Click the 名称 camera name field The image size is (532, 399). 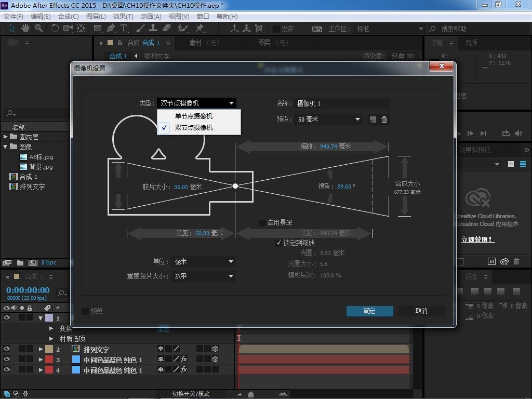pos(342,103)
